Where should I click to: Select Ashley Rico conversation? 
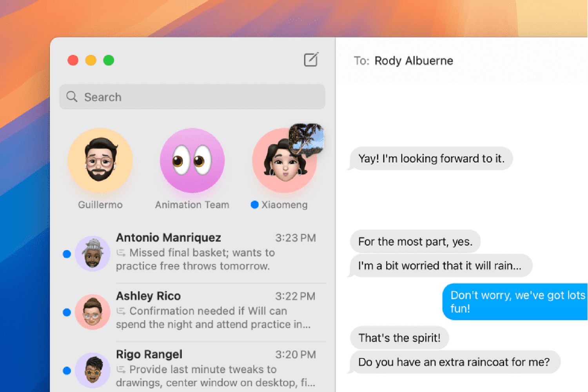(x=216, y=310)
